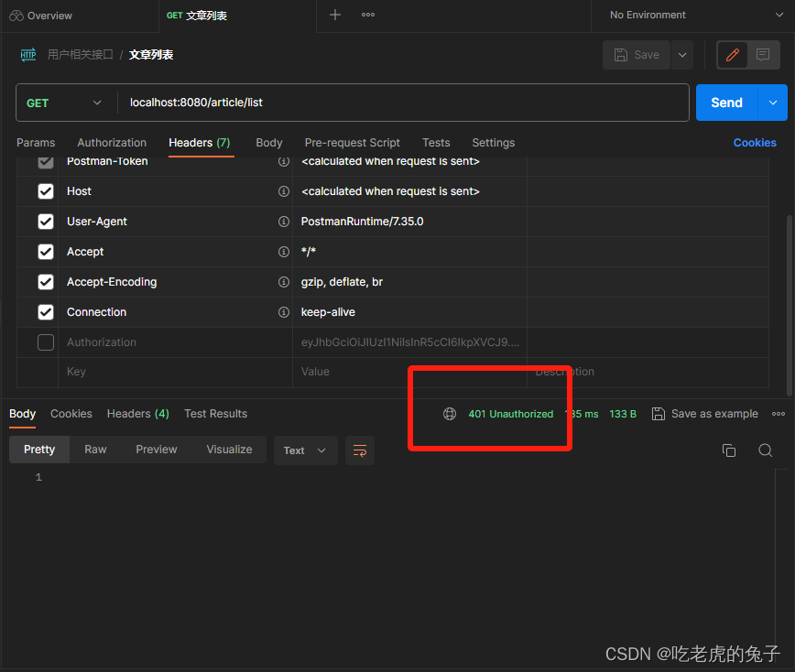The width and height of the screenshot is (795, 672).
Task: Click the Send button
Action: pos(726,103)
